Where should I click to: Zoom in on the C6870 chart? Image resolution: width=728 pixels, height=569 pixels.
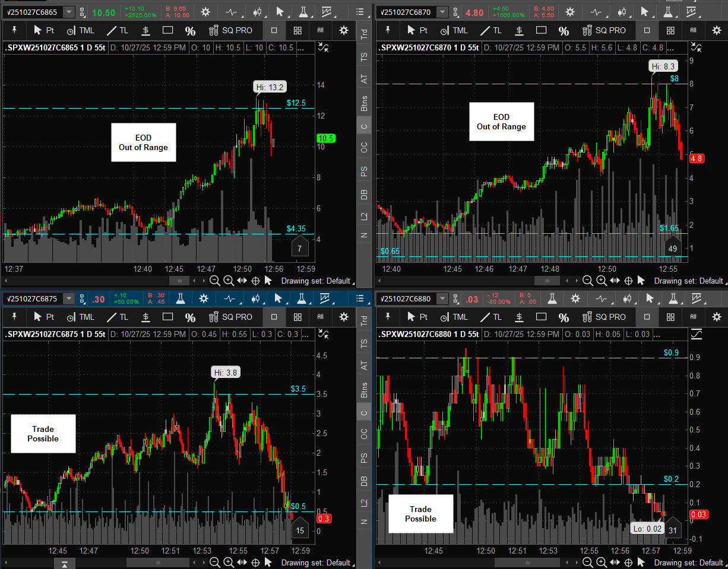602,281
